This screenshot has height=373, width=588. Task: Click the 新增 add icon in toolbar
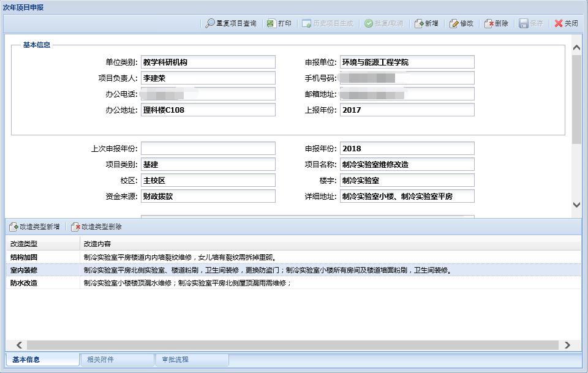point(419,23)
